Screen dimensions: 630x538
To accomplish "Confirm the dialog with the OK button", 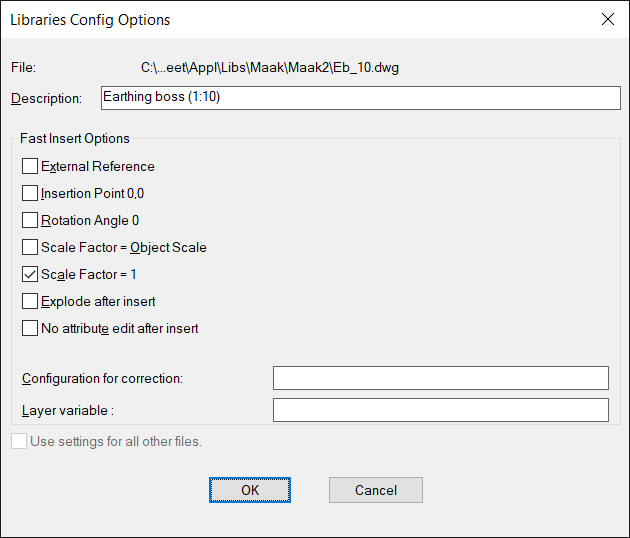I will click(250, 490).
